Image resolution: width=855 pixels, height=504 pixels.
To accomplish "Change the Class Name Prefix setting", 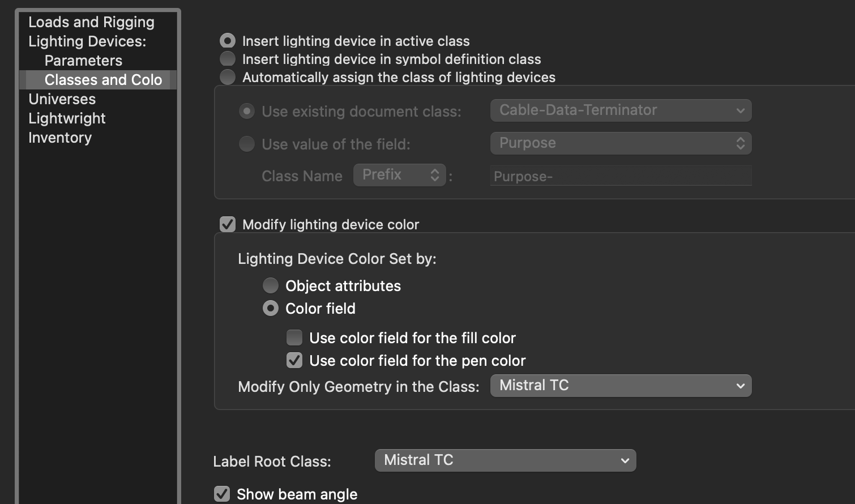I will click(399, 174).
